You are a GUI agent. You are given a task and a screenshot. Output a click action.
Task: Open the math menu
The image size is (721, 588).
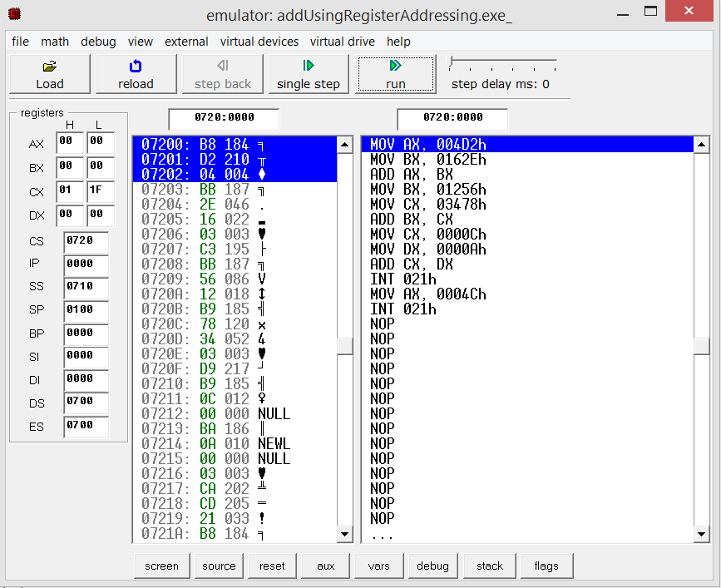[x=55, y=42]
